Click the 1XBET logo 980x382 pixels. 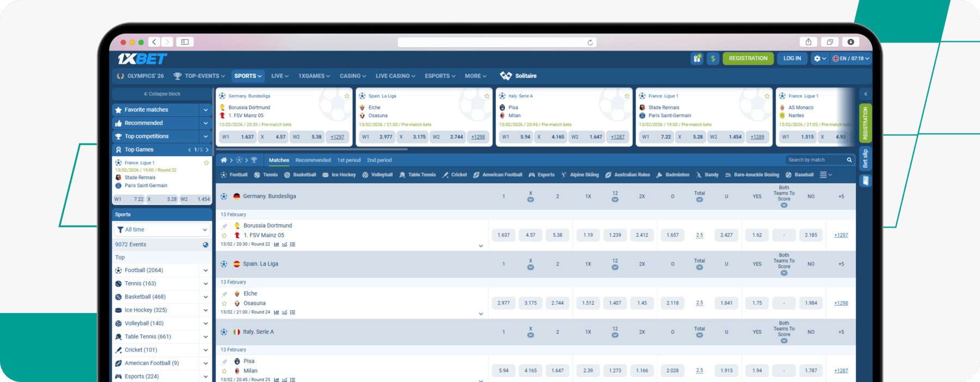pos(143,58)
